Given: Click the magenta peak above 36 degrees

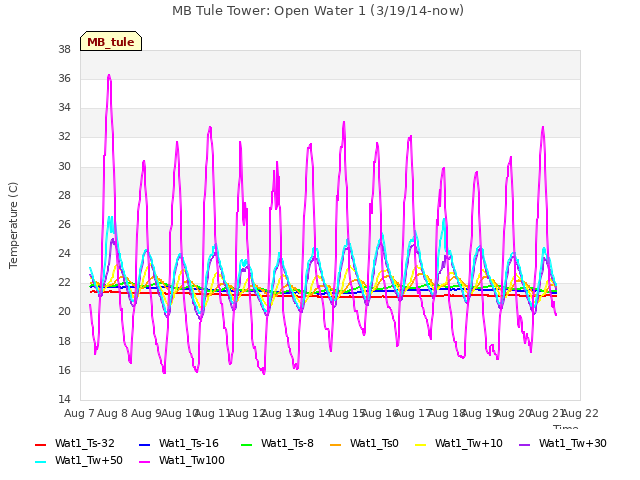Looking at the screenshot, I should [109, 76].
